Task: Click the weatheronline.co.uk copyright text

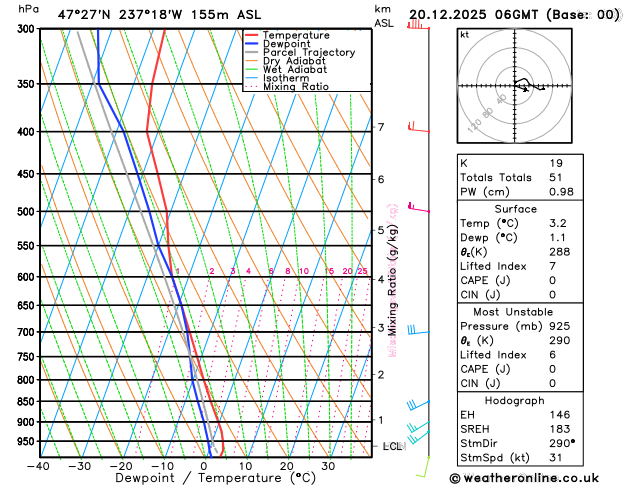Action: coord(524,478)
